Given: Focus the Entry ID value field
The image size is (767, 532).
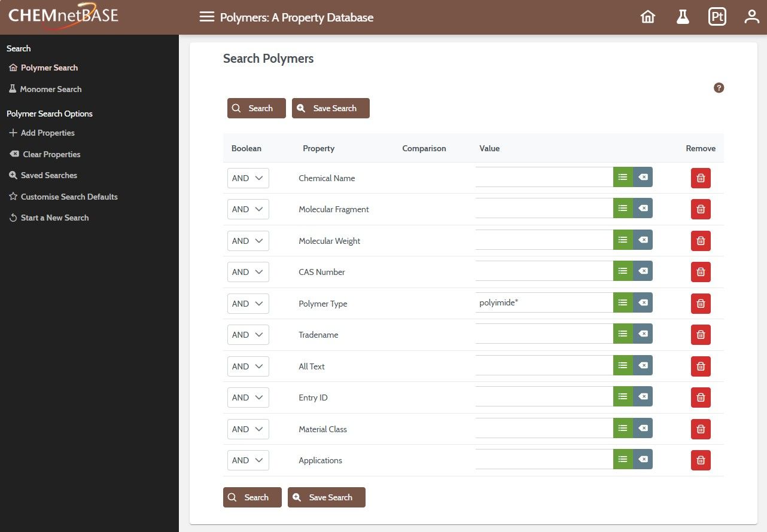Looking at the screenshot, I should click(544, 396).
